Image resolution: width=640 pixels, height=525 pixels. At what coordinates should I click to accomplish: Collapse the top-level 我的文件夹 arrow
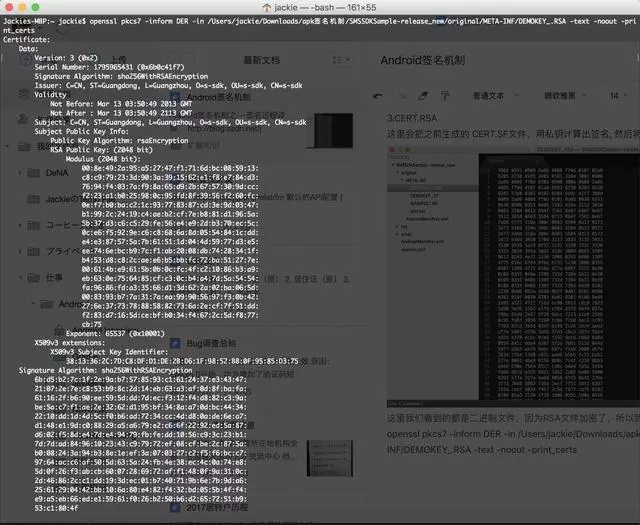tap(8, 146)
